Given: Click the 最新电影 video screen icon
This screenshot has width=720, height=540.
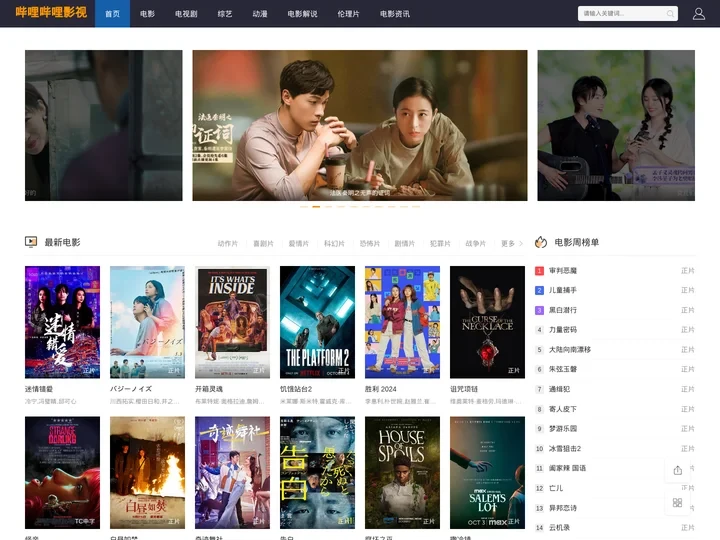Looking at the screenshot, I should coord(31,242).
